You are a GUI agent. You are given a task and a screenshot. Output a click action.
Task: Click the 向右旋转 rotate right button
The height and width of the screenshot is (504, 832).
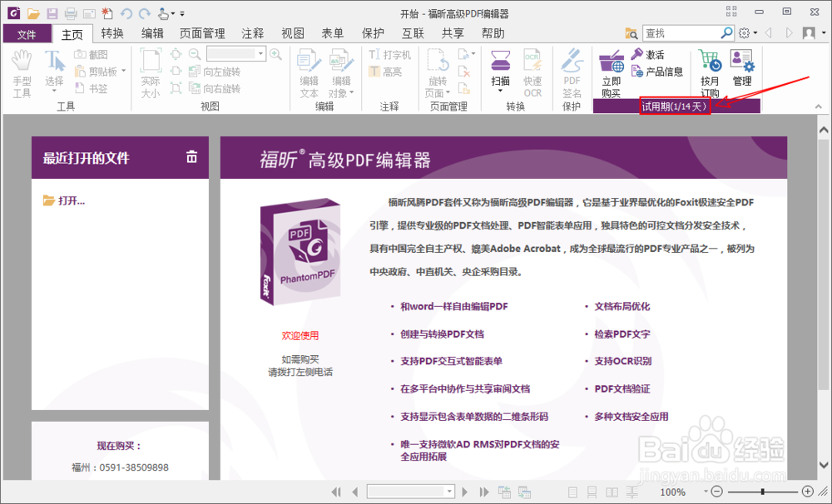pos(215,89)
